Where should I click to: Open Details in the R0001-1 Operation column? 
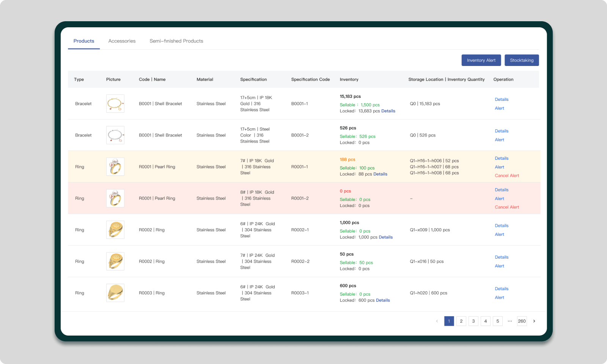(x=502, y=158)
